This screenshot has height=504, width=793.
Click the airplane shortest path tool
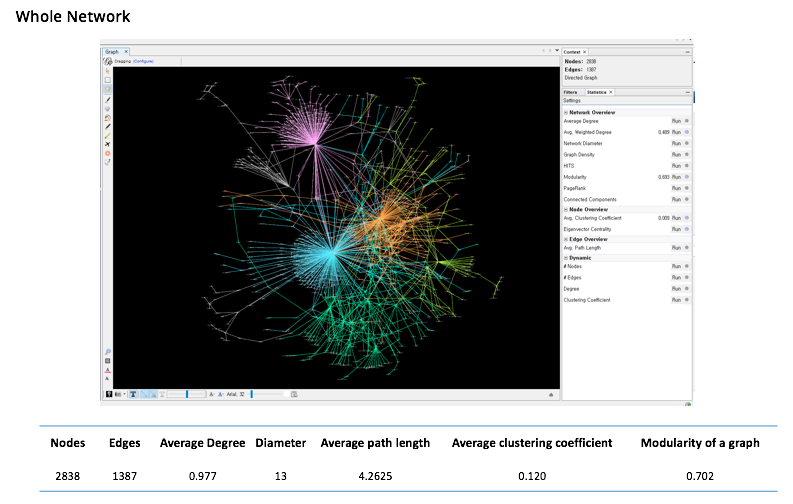pyautogui.click(x=107, y=144)
